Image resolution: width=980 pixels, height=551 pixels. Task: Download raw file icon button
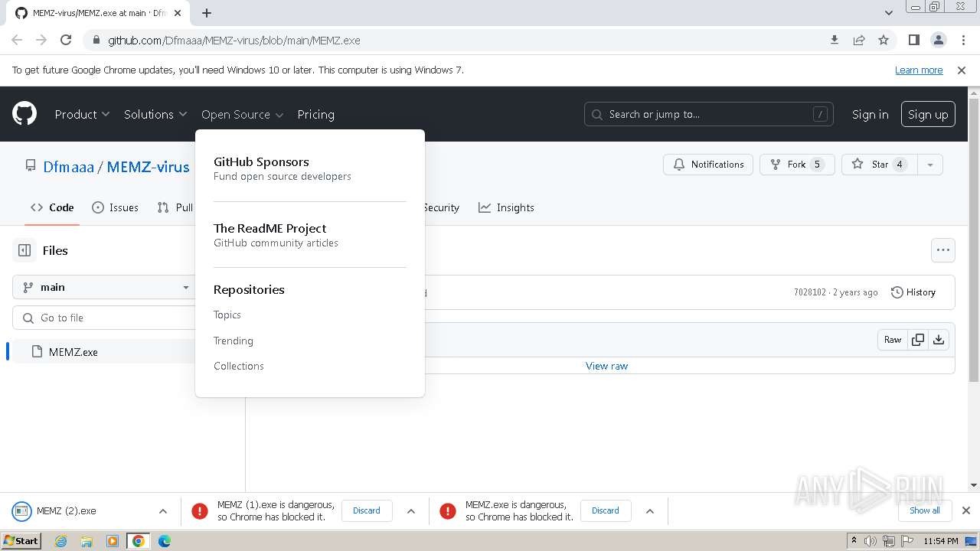tap(939, 340)
